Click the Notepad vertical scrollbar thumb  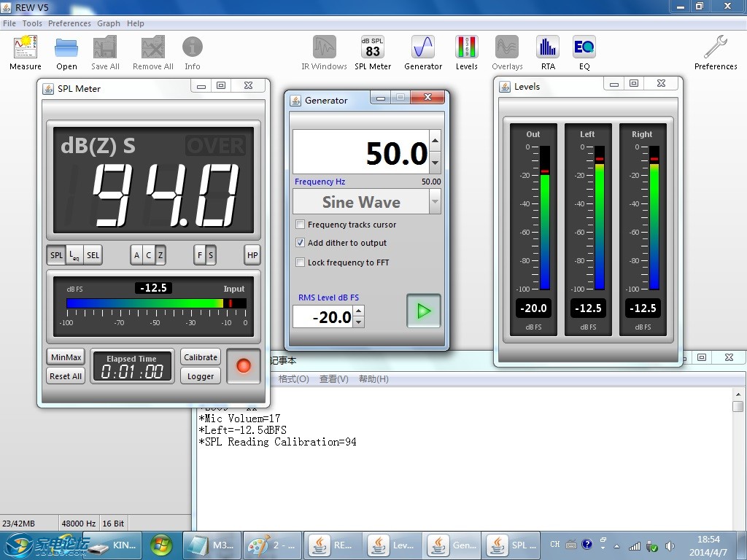click(x=738, y=406)
